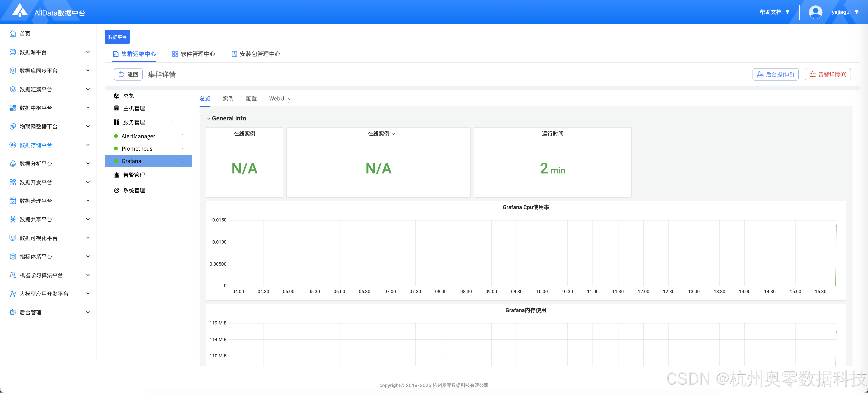Switch to the 实例 tab

[228, 98]
